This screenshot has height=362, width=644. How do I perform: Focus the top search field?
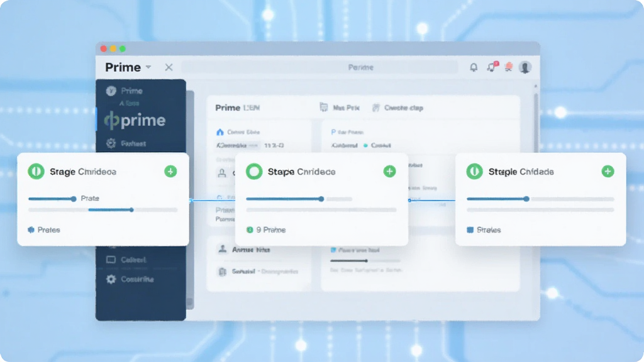click(319, 67)
